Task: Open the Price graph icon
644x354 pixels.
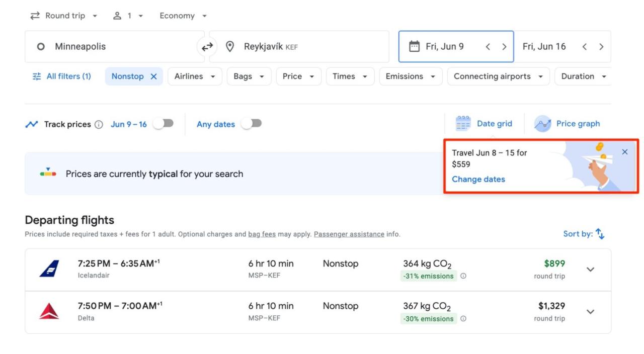Action: [542, 124]
